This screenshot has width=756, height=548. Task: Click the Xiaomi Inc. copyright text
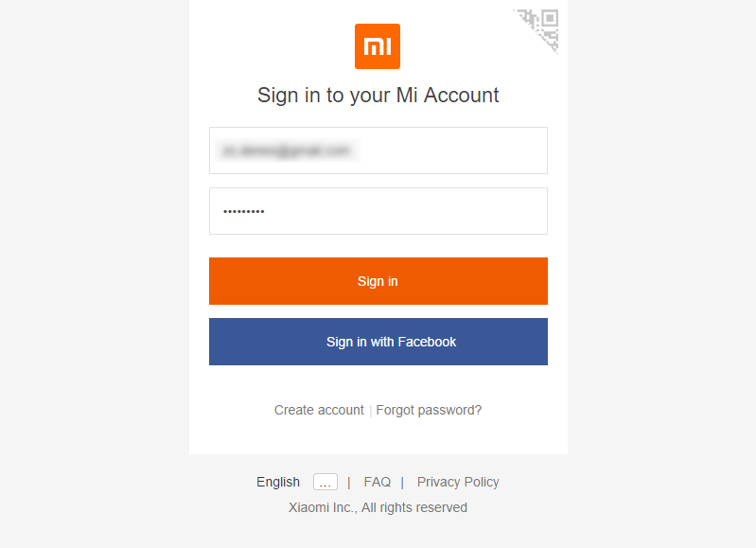[x=378, y=507]
